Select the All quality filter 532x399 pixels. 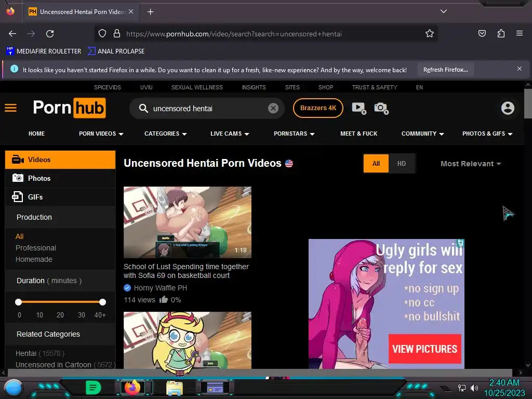tap(376, 164)
